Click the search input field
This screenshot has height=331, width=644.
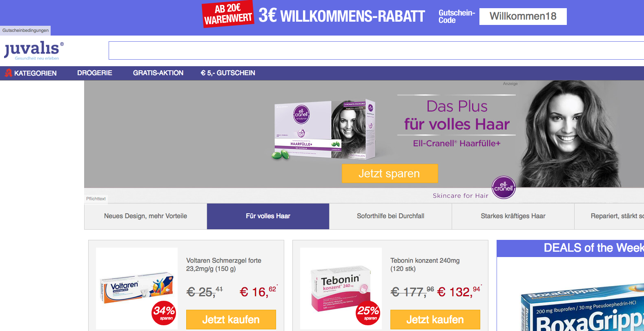point(376,50)
